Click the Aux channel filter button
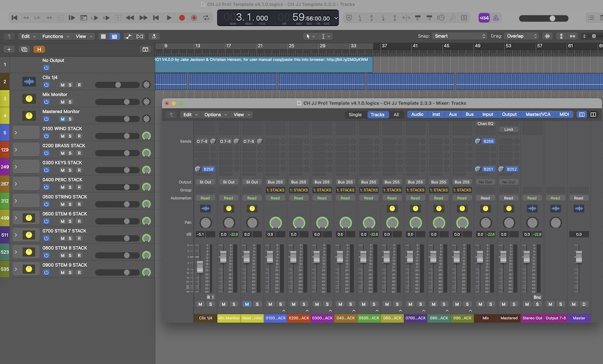The image size is (603, 364). (x=452, y=115)
